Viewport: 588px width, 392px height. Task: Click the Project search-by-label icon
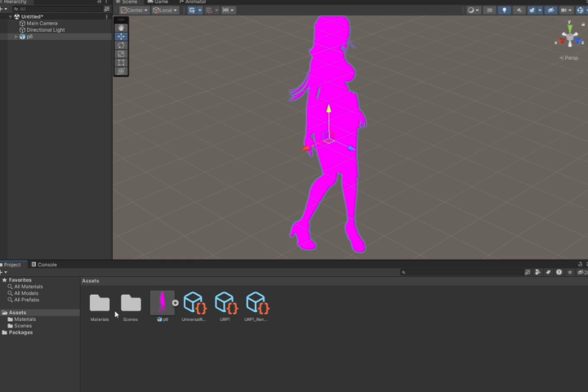[x=548, y=272]
